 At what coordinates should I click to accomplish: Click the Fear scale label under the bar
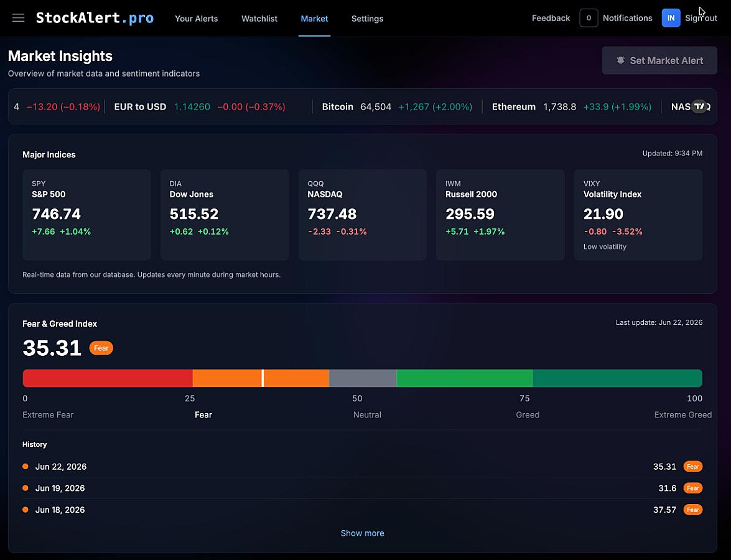(x=203, y=415)
